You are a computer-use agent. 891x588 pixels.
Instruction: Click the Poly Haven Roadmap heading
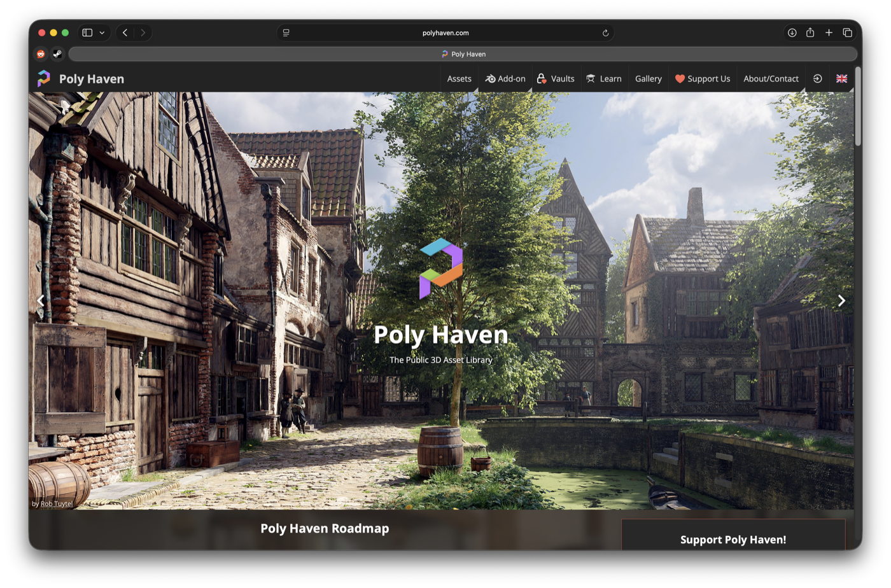[325, 528]
